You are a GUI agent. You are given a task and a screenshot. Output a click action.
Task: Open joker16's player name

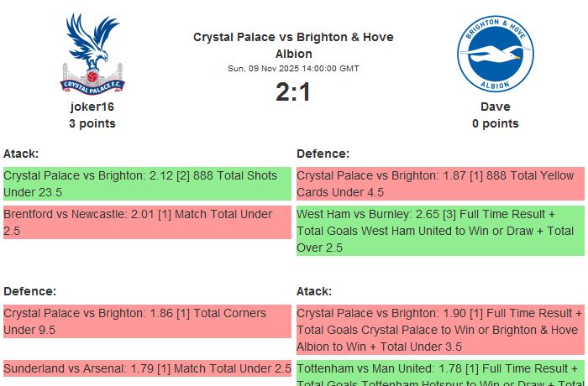pyautogui.click(x=92, y=107)
